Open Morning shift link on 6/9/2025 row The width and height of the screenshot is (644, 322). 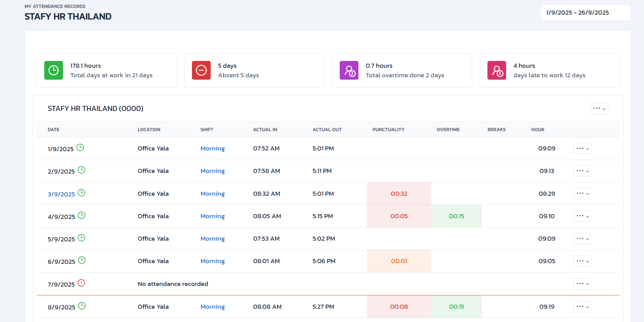(x=212, y=261)
